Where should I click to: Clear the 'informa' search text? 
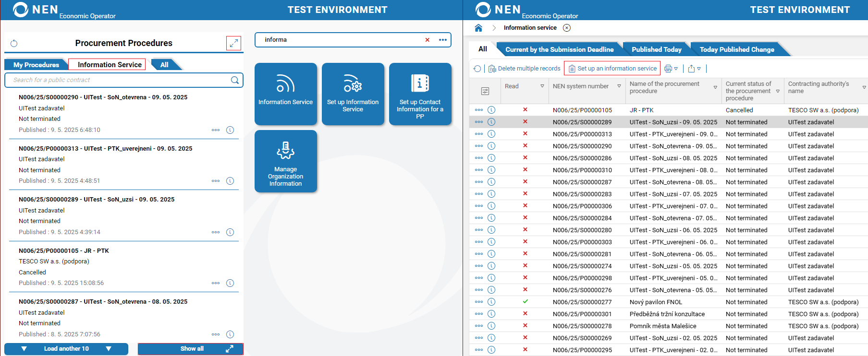tap(427, 40)
